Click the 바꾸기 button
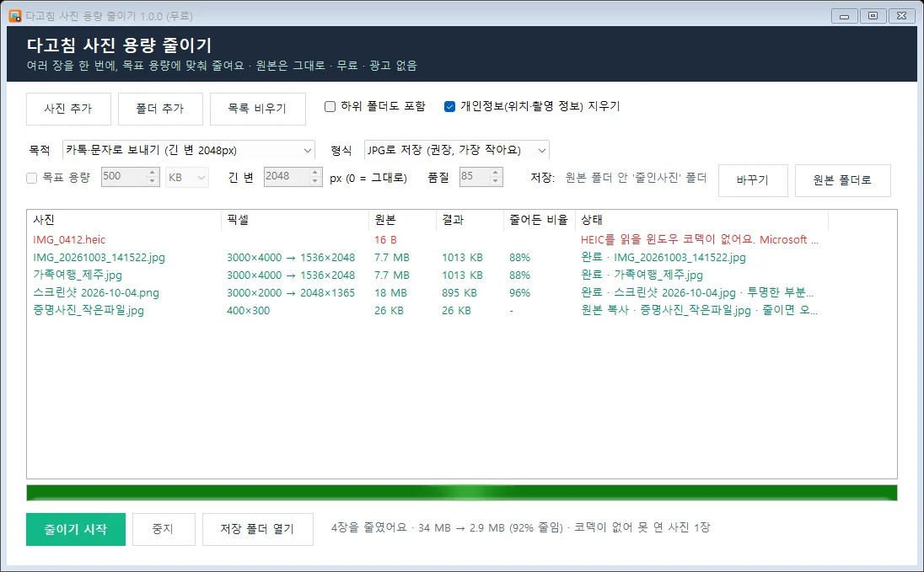The height and width of the screenshot is (572, 924). tap(753, 180)
